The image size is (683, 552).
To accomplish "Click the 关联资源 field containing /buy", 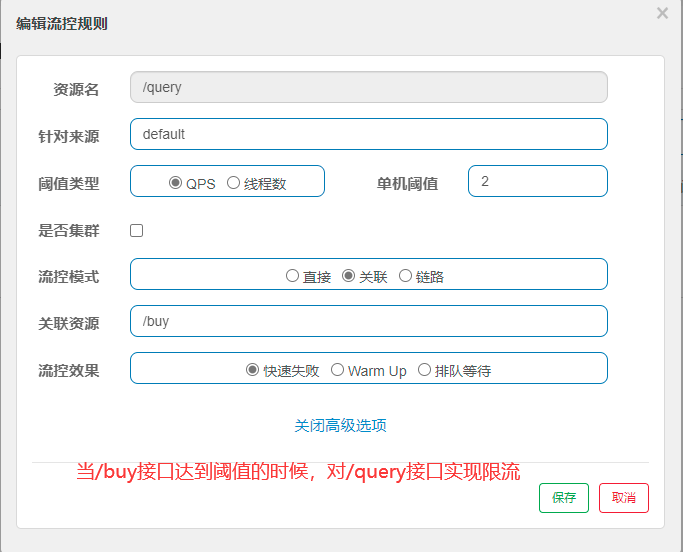I will tap(368, 321).
